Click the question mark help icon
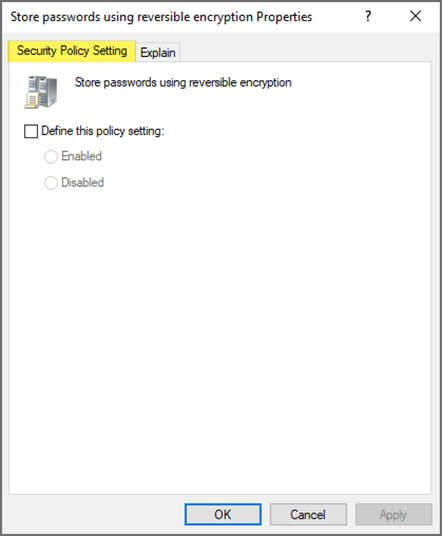This screenshot has height=536, width=443. 368,16
